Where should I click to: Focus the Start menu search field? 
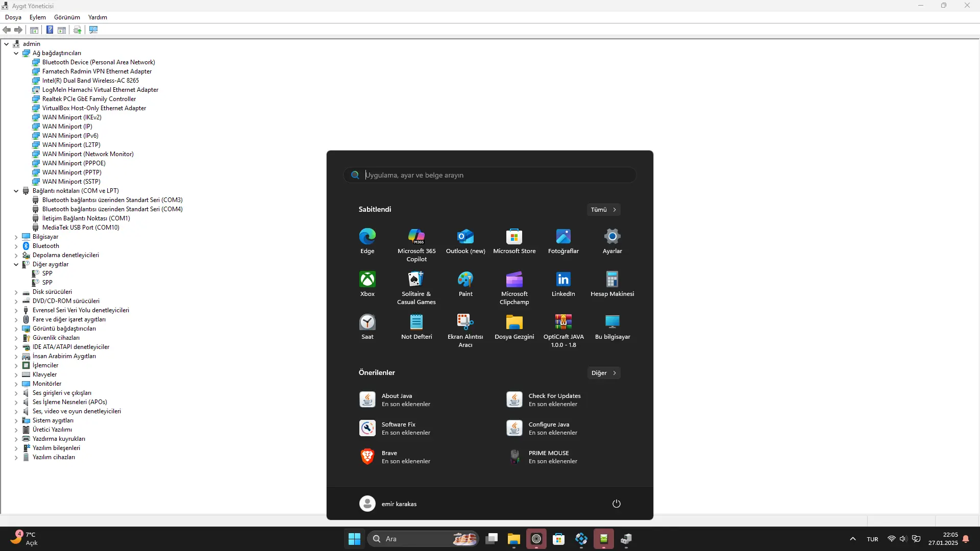click(490, 175)
